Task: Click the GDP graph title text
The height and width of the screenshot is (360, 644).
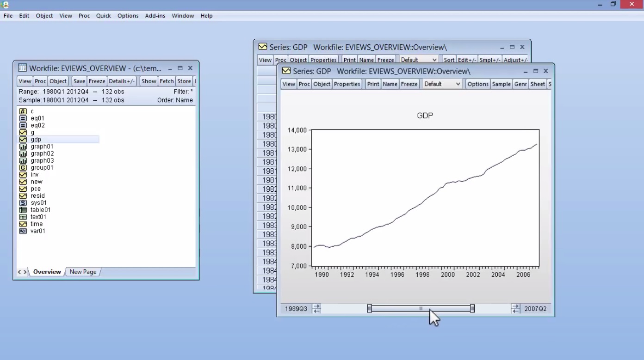Action: (x=425, y=116)
